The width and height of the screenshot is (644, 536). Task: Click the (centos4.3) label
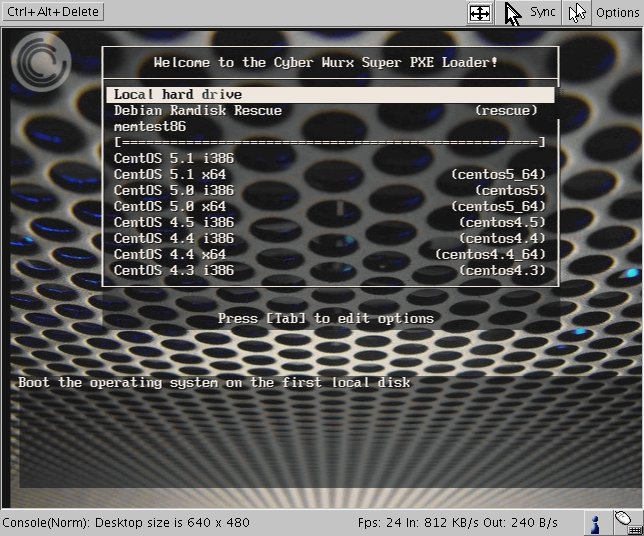[x=502, y=270]
